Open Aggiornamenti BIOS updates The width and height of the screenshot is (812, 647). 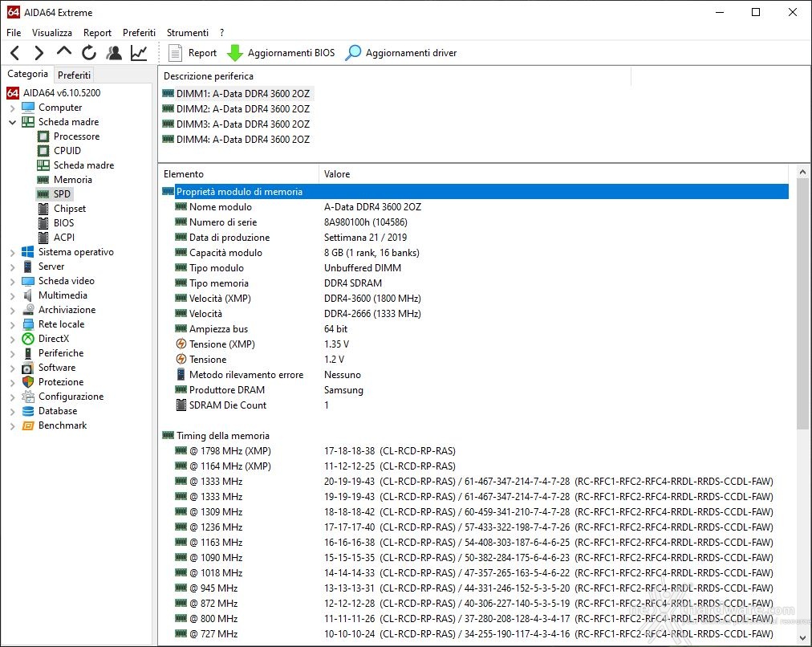pyautogui.click(x=281, y=53)
